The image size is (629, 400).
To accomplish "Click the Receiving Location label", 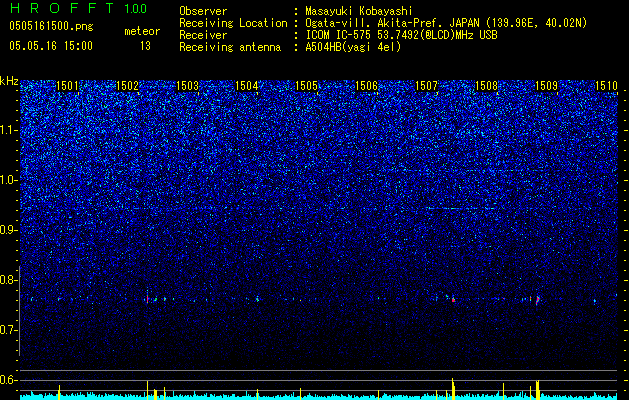I will click(233, 23).
